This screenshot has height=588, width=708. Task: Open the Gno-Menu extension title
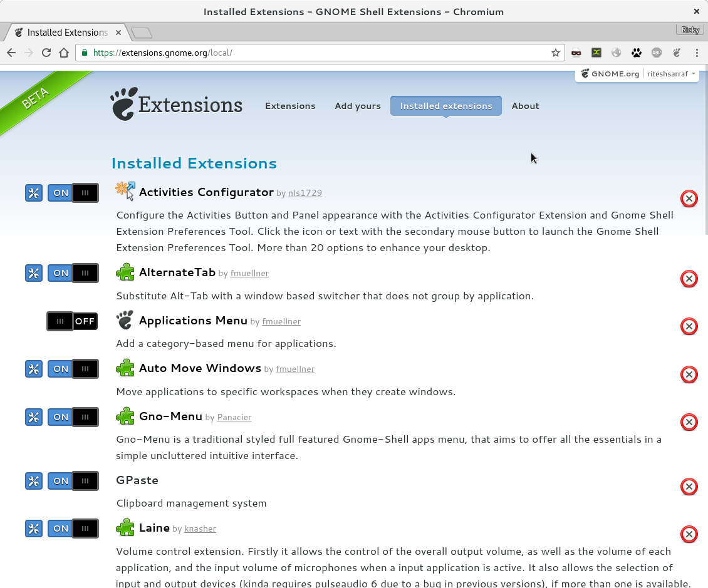pyautogui.click(x=170, y=416)
